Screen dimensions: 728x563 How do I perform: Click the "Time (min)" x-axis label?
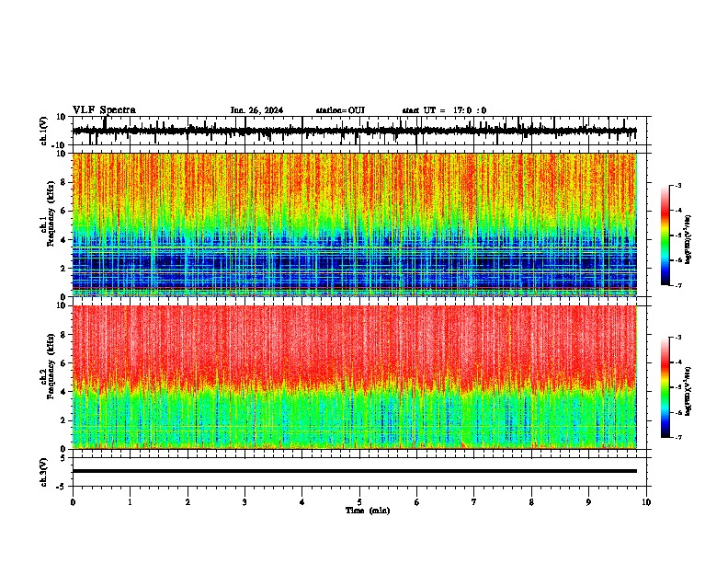(x=368, y=511)
